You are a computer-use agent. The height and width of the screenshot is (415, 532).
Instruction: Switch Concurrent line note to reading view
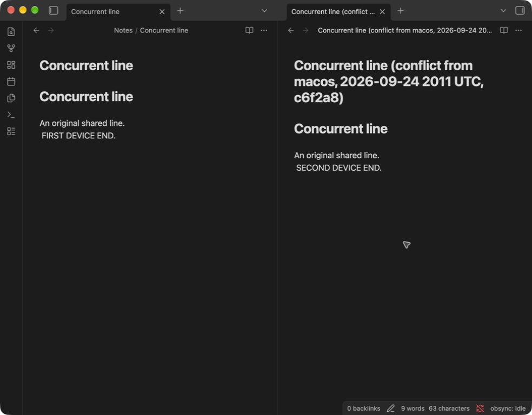(249, 30)
